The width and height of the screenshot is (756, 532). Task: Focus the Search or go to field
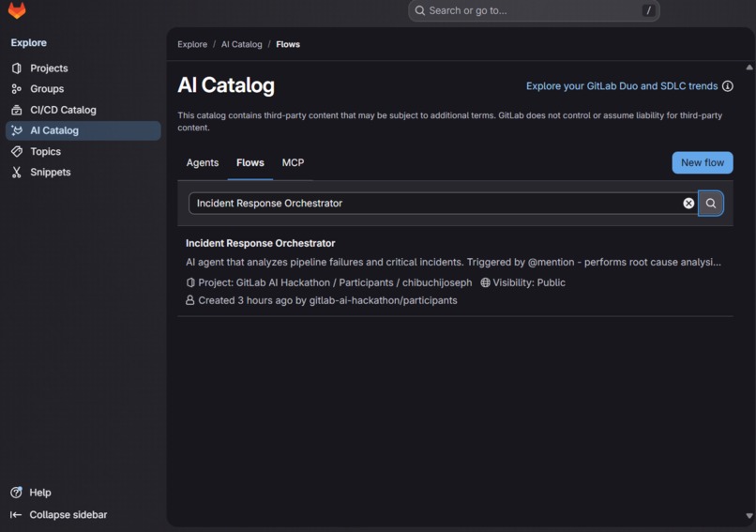pos(534,10)
